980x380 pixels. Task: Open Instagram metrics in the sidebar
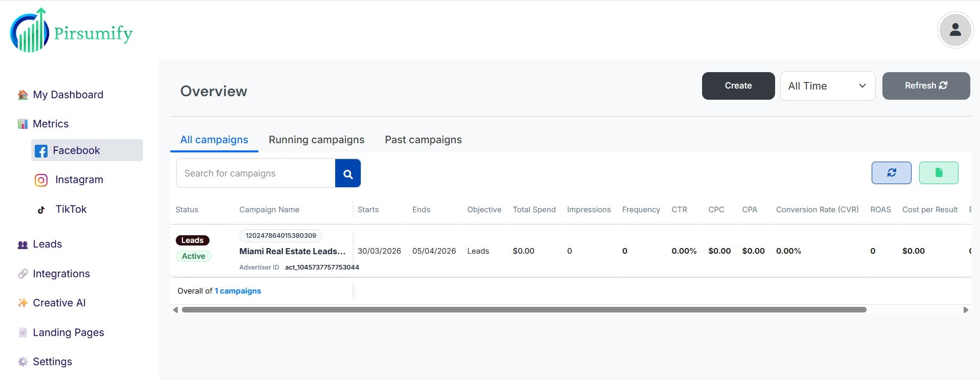click(x=79, y=180)
